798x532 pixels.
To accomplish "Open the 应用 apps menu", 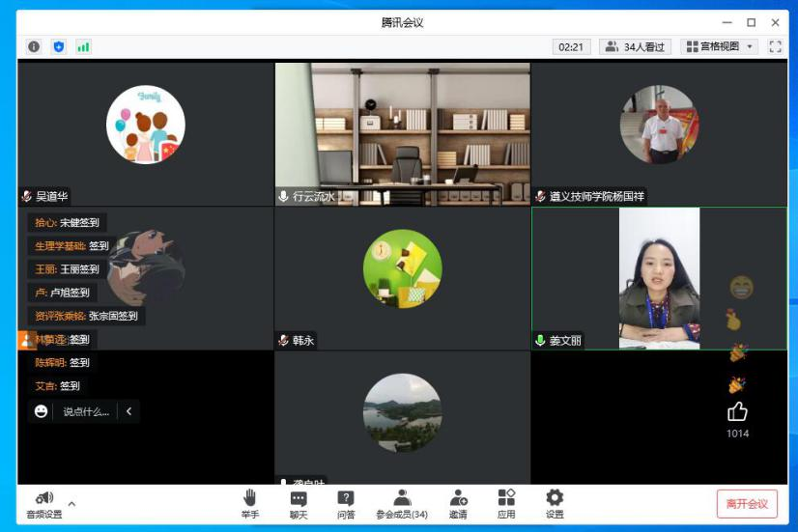I will tap(506, 504).
